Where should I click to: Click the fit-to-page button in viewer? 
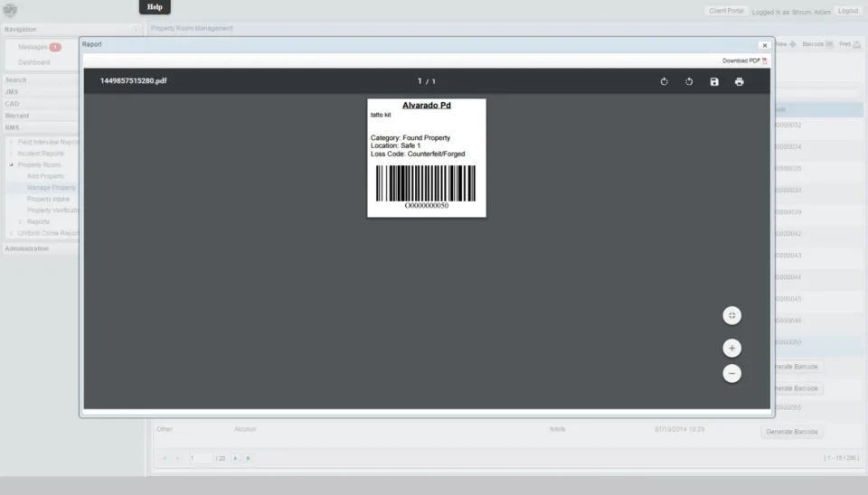[731, 315]
